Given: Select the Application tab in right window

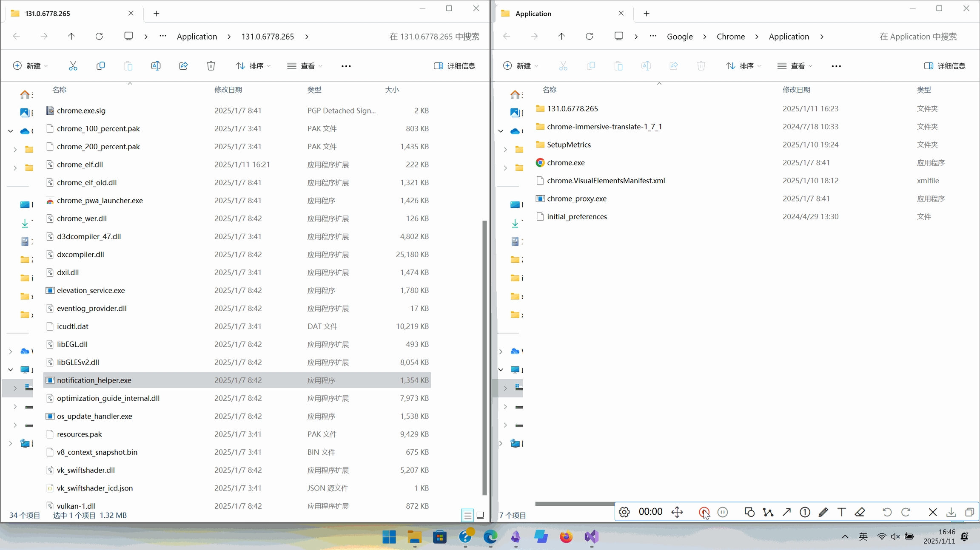Looking at the screenshot, I should [x=533, y=14].
